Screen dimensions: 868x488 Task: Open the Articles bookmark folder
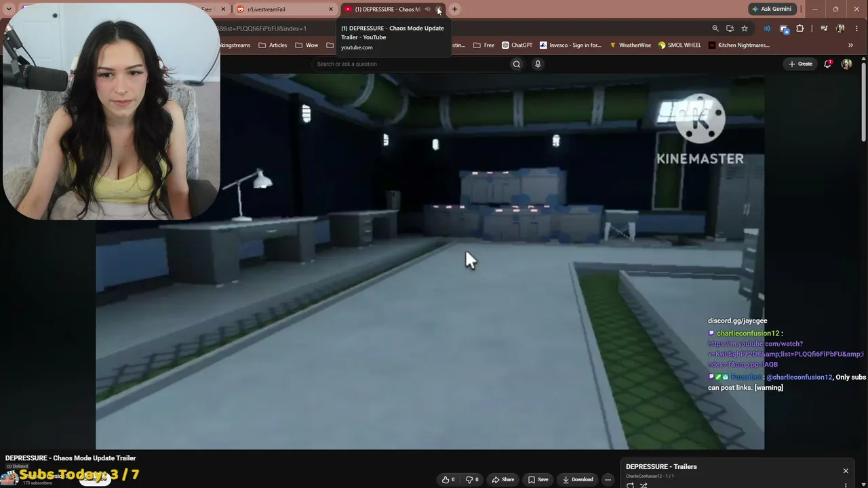[273, 45]
